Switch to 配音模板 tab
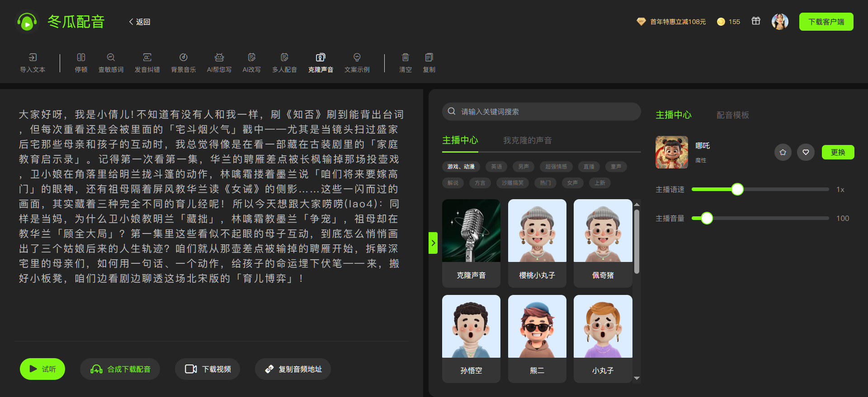868x397 pixels. click(732, 115)
